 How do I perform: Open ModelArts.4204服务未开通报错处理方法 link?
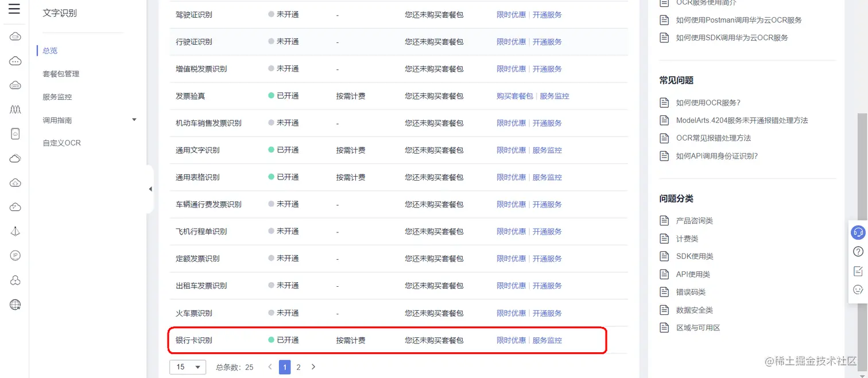[x=742, y=120]
